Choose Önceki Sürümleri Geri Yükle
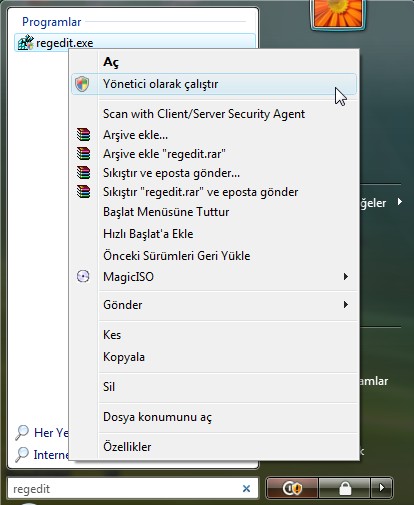 (x=214, y=256)
